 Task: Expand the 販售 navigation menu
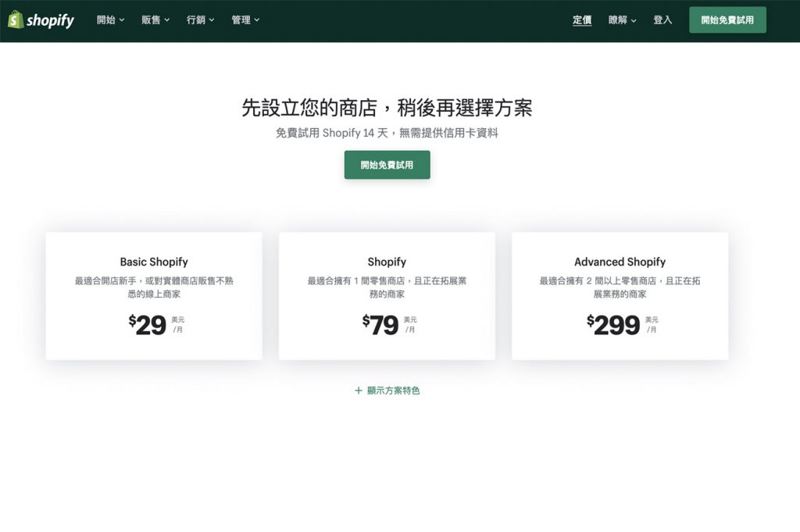[x=155, y=20]
